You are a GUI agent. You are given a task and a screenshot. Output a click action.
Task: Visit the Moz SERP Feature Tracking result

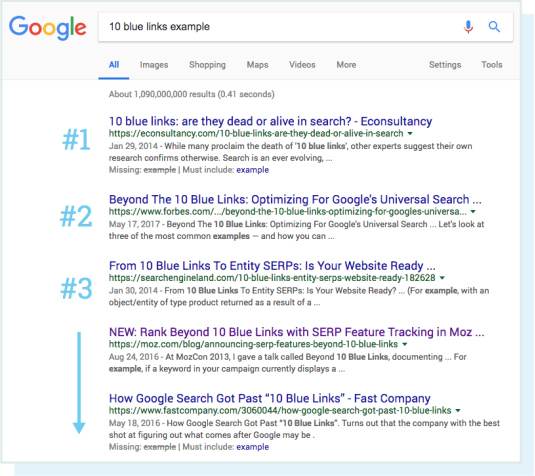(x=297, y=332)
